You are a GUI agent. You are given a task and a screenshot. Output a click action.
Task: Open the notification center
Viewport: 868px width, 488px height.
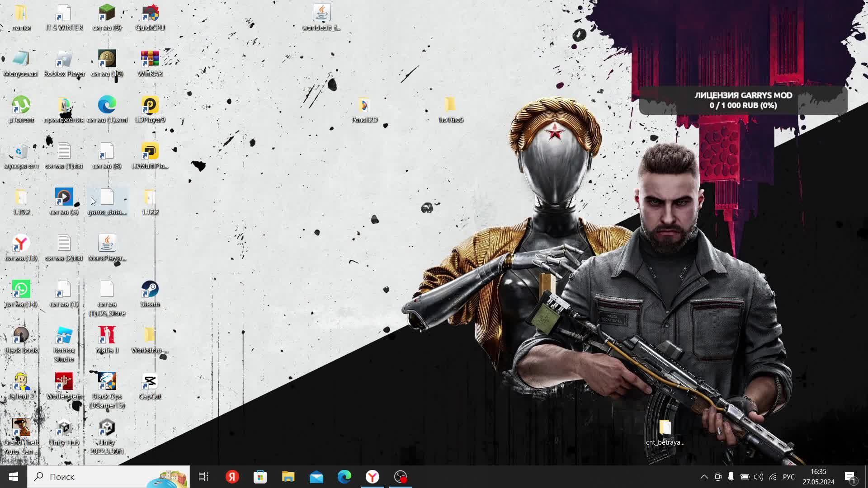(850, 477)
